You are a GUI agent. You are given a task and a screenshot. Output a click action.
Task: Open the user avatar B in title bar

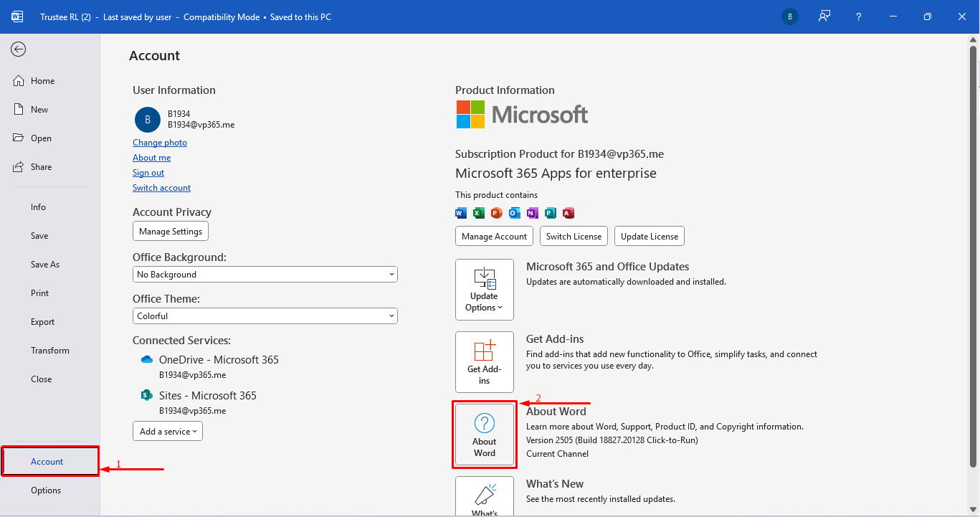pyautogui.click(x=790, y=16)
